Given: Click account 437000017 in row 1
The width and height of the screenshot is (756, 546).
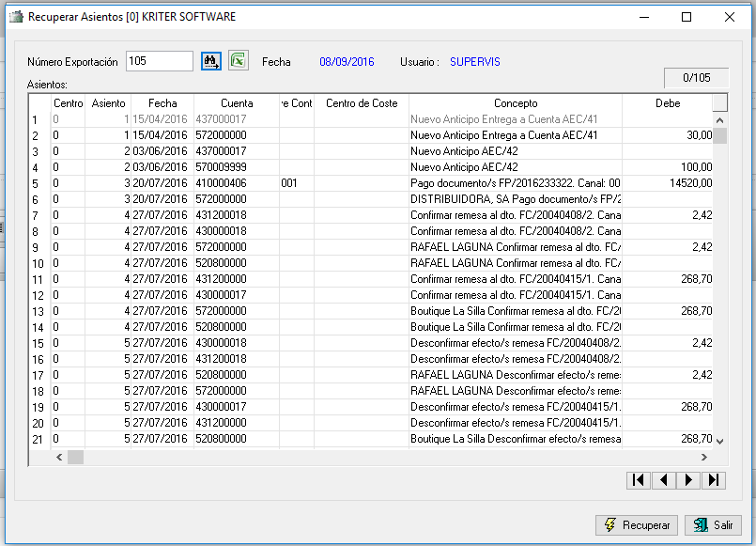Looking at the screenshot, I should [237, 119].
